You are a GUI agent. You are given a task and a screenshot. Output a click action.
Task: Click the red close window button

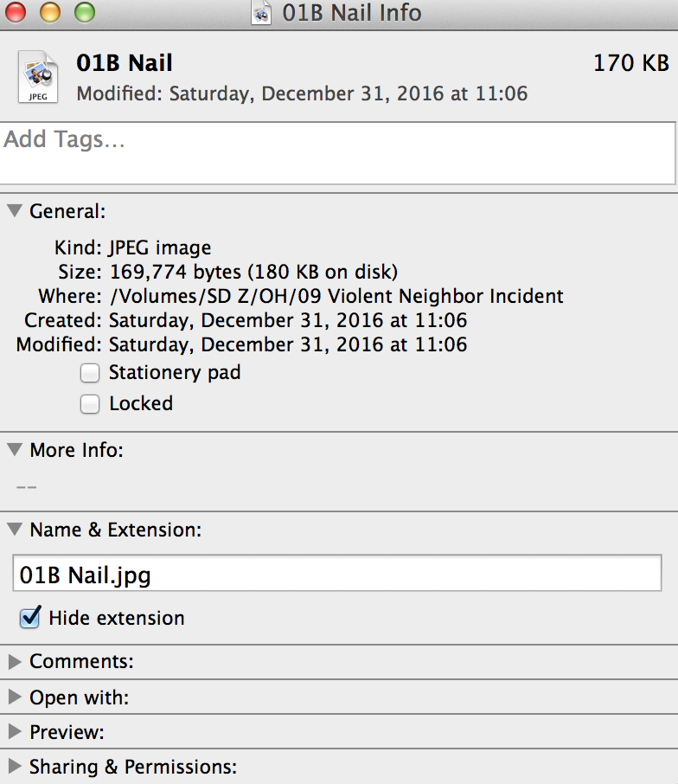(x=16, y=12)
